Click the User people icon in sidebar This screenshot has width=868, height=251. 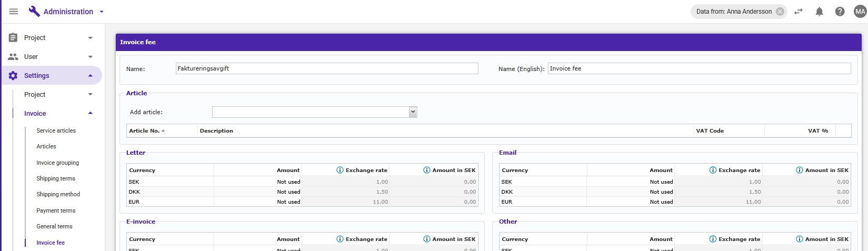click(x=13, y=57)
